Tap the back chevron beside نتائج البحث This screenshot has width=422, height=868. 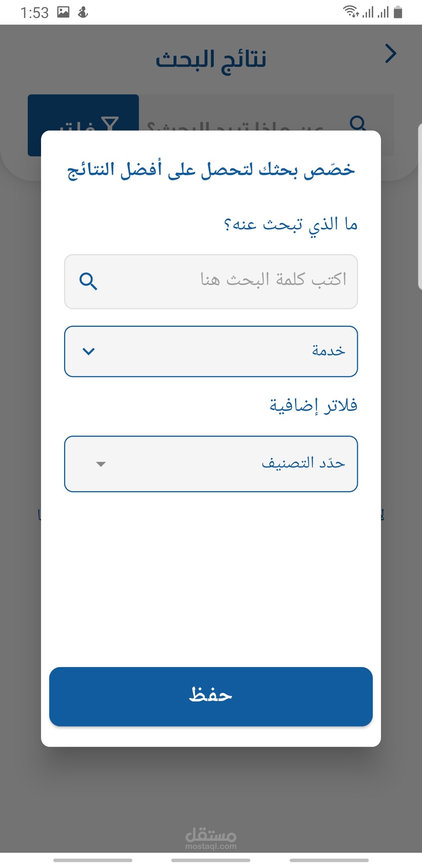coord(391,54)
